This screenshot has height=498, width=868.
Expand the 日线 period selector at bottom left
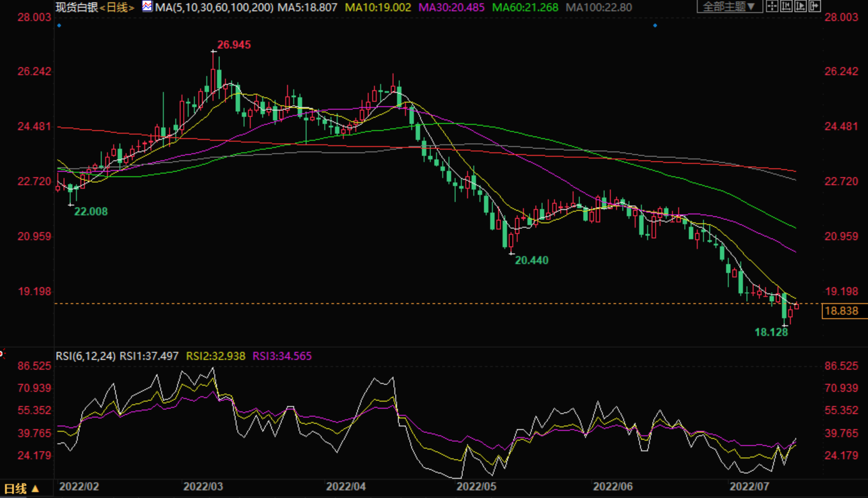click(21, 489)
